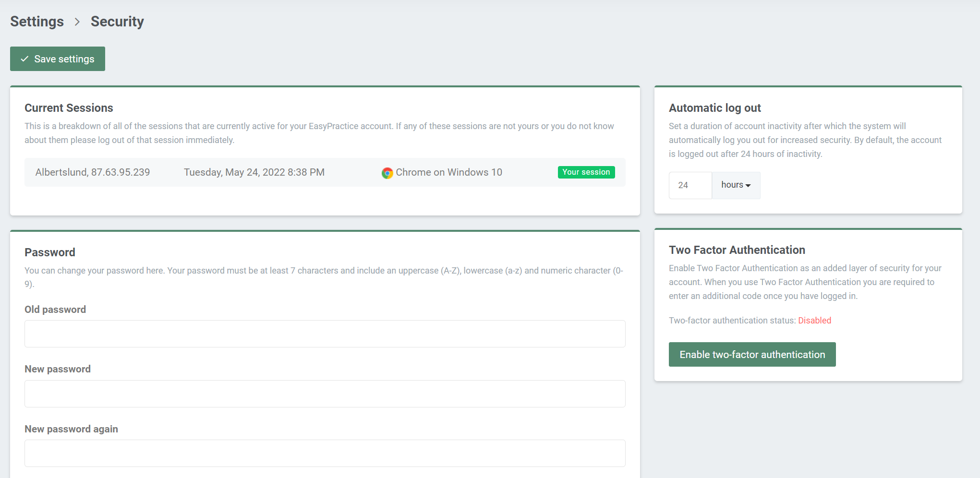Go back to Settings breadcrumb
The image size is (980, 478).
point(37,22)
